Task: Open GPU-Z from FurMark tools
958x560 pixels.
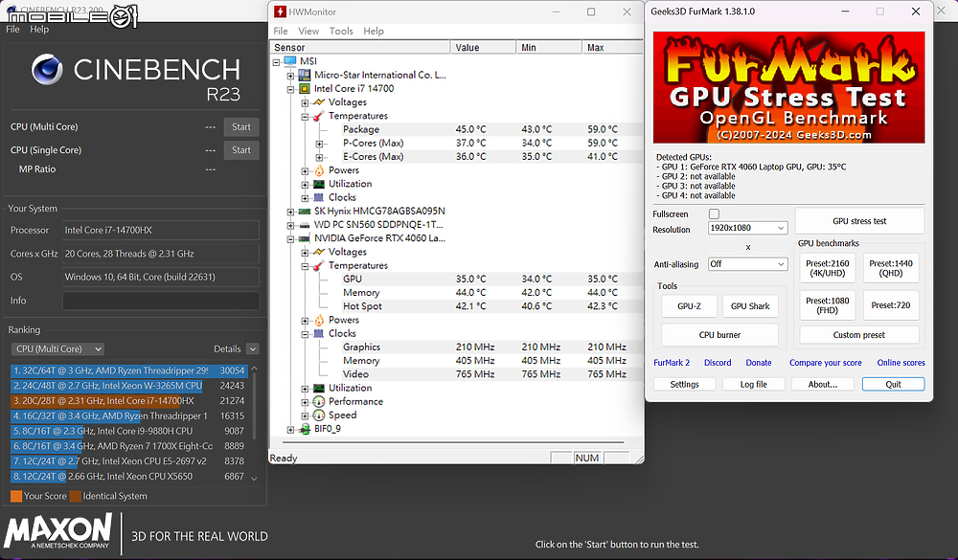Action: pos(689,306)
